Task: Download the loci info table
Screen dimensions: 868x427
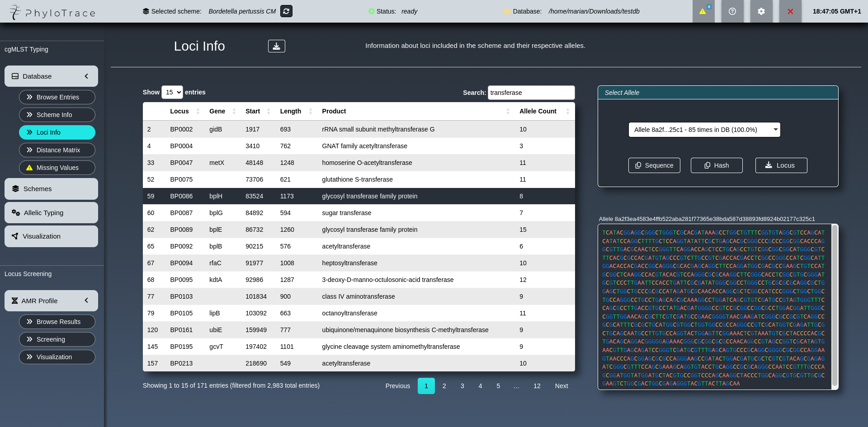Action: tap(276, 46)
